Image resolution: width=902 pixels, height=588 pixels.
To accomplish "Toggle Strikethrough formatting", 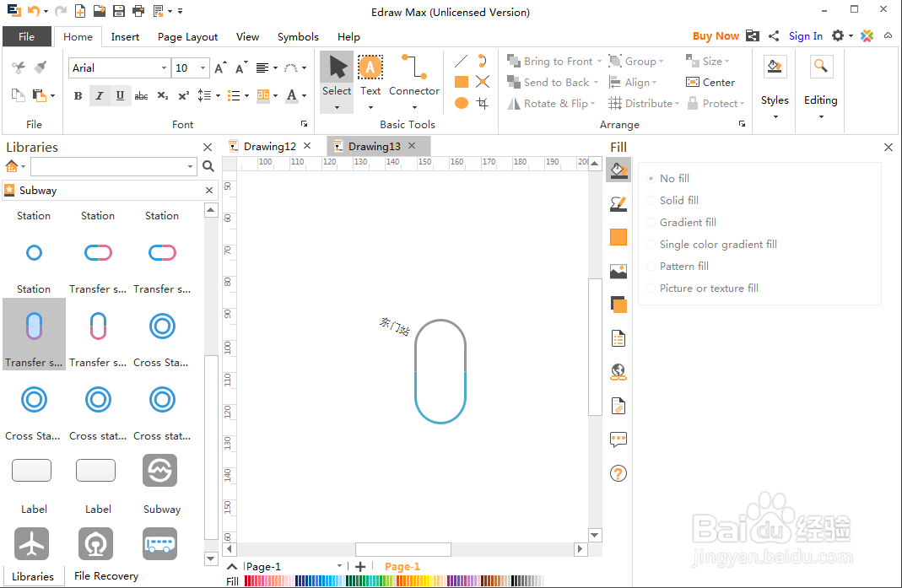I will pyautogui.click(x=141, y=95).
